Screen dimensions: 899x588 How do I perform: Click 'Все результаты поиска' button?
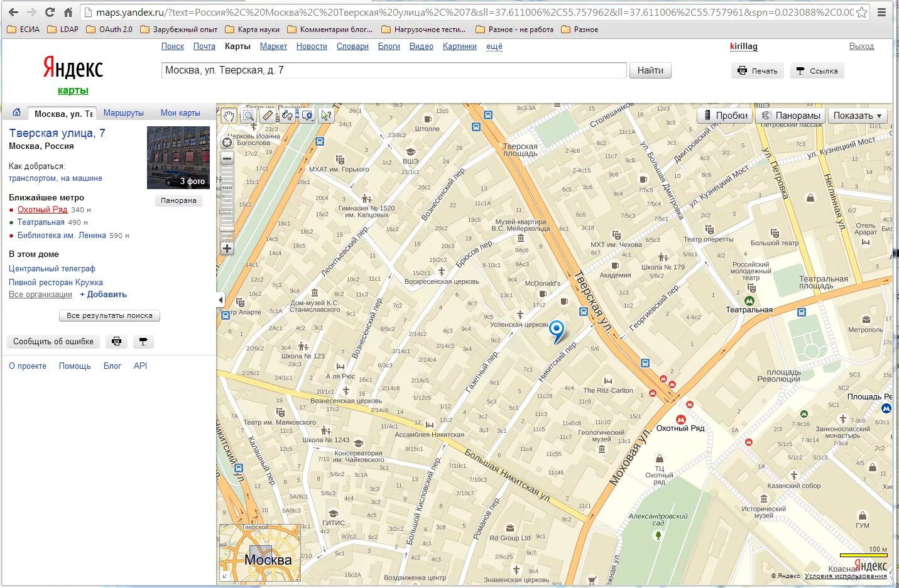tap(109, 315)
